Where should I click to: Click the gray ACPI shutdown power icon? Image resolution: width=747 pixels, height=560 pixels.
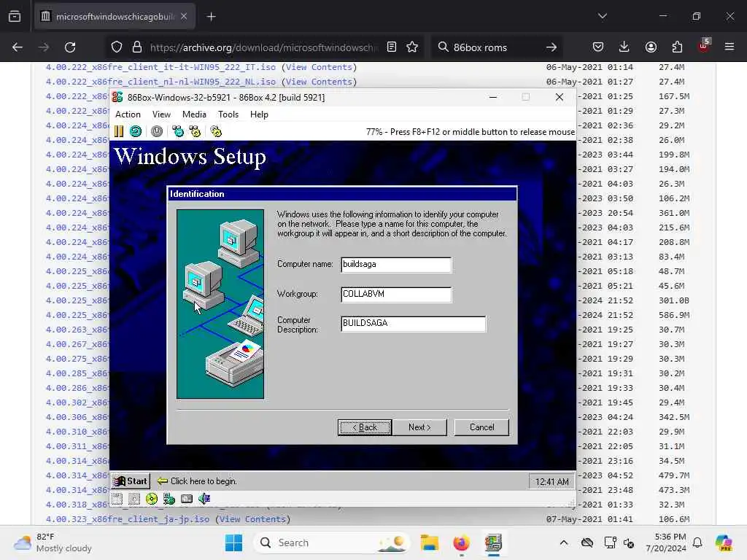pos(157,131)
